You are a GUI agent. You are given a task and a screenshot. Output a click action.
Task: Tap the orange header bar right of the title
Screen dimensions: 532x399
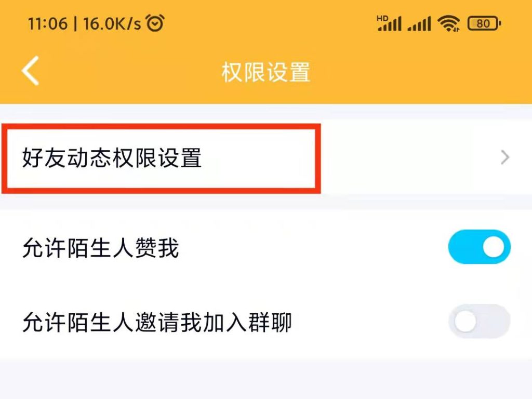pyautogui.click(x=421, y=72)
